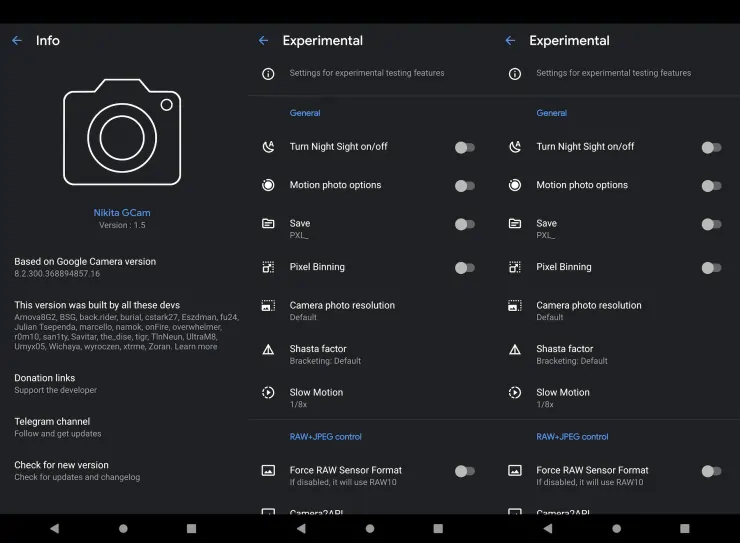Screen dimensions: 740x543
Task: Tap Motion photo circle icon in middle screen
Action: click(268, 185)
